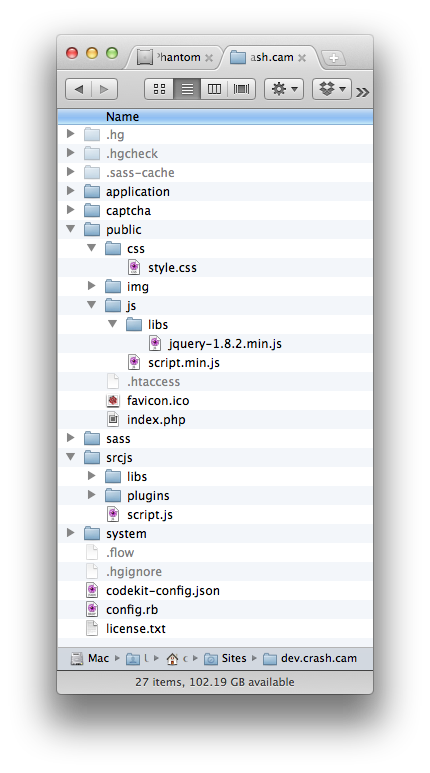Expand the img folder
The height and width of the screenshot is (773, 430).
(x=91, y=285)
